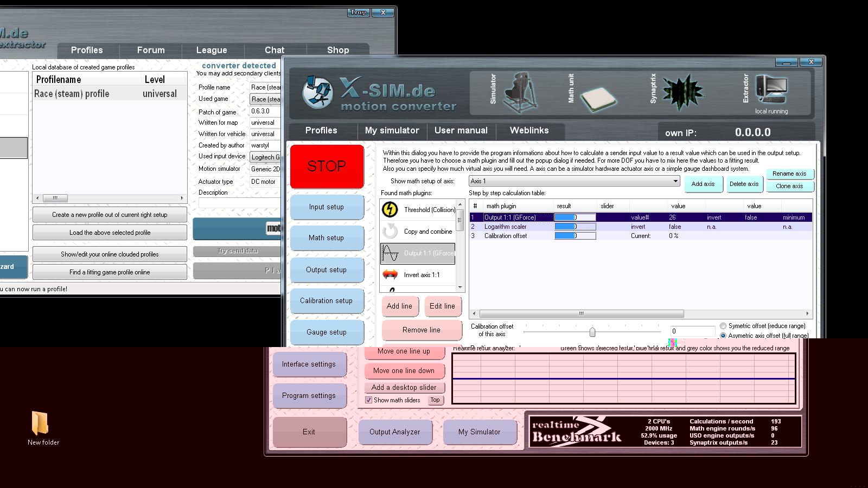
Task: Click the Synaptrix icon in header
Action: (682, 92)
